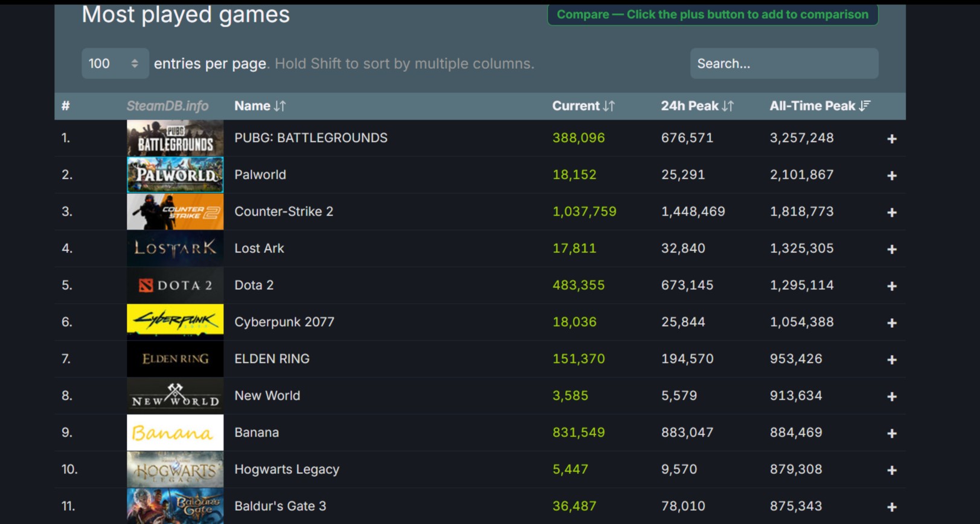Click all-time peak value 953,426
Screen dimensions: 980x524
(796, 359)
